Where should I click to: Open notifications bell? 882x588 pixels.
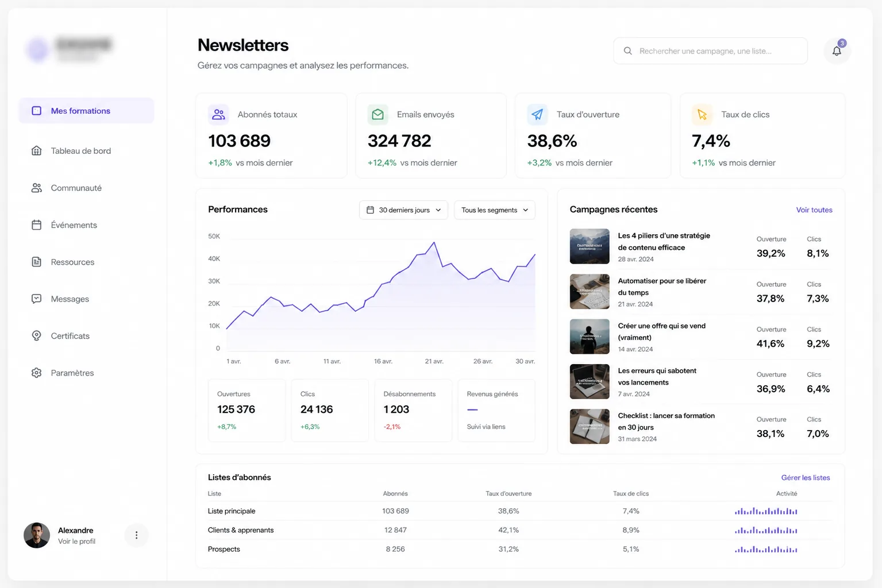click(x=837, y=51)
